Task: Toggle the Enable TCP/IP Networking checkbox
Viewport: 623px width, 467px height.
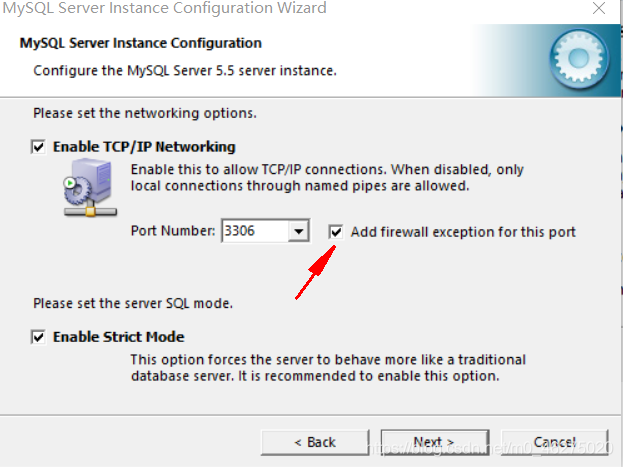Action: 39,147
